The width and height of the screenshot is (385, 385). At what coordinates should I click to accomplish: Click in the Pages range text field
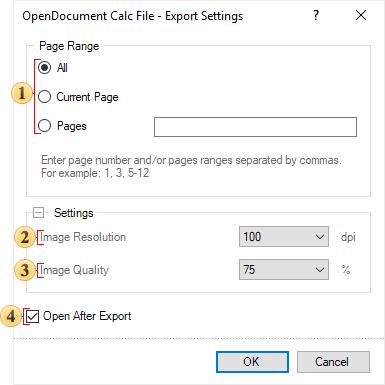click(x=255, y=127)
